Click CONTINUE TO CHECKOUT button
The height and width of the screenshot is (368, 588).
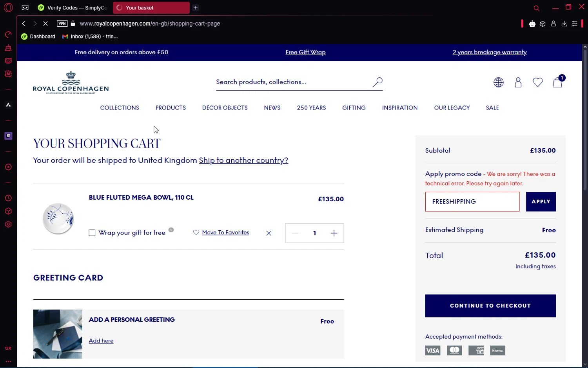point(490,306)
